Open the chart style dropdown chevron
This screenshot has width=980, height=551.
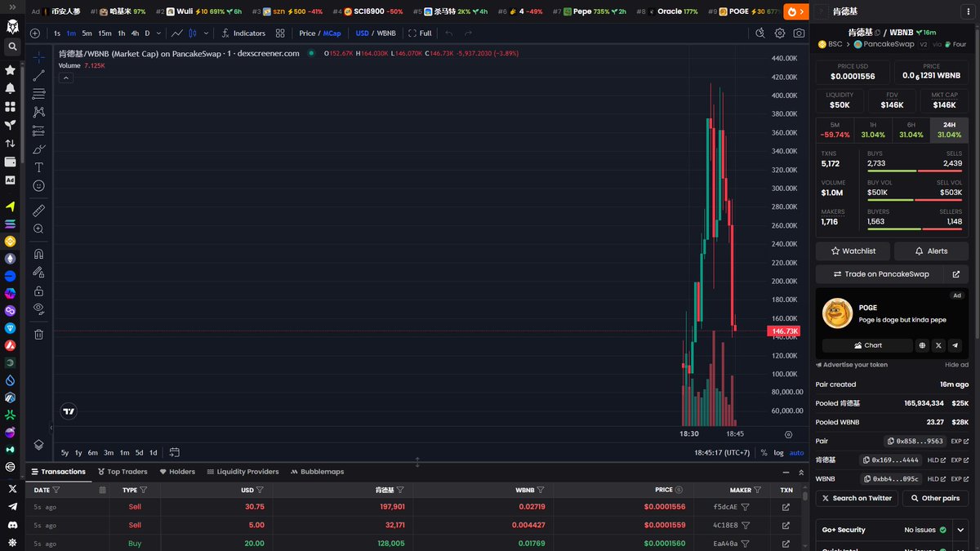click(206, 33)
